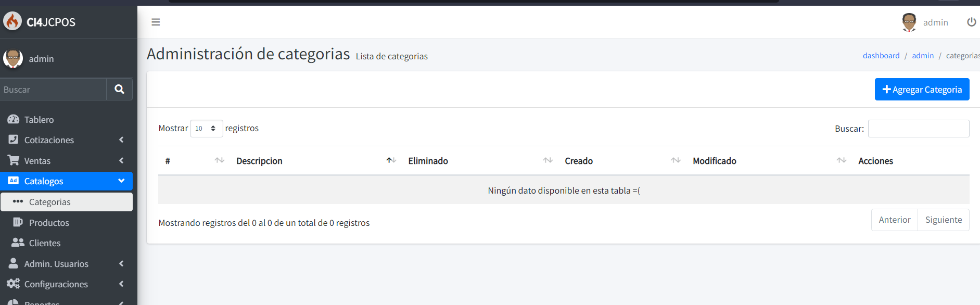Viewport: 980px width, 305px height.
Task: Open Productos in the sidebar
Action: 49,223
